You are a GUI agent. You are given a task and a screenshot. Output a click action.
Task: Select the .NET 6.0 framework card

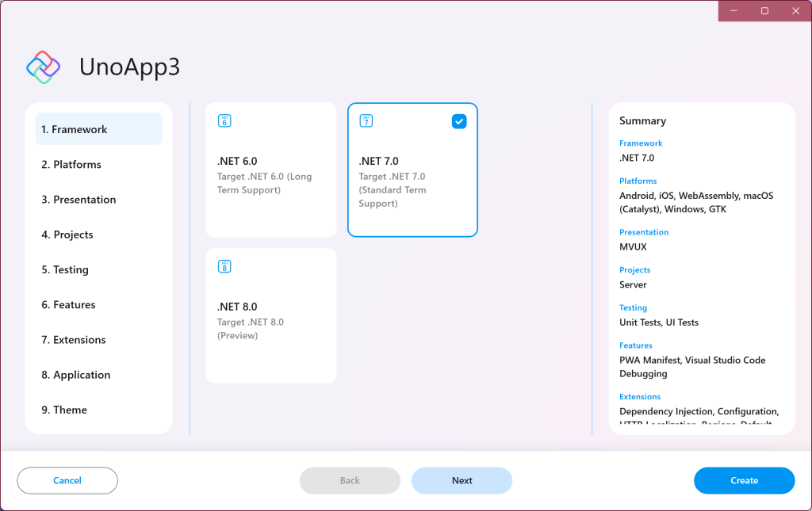pyautogui.click(x=270, y=169)
